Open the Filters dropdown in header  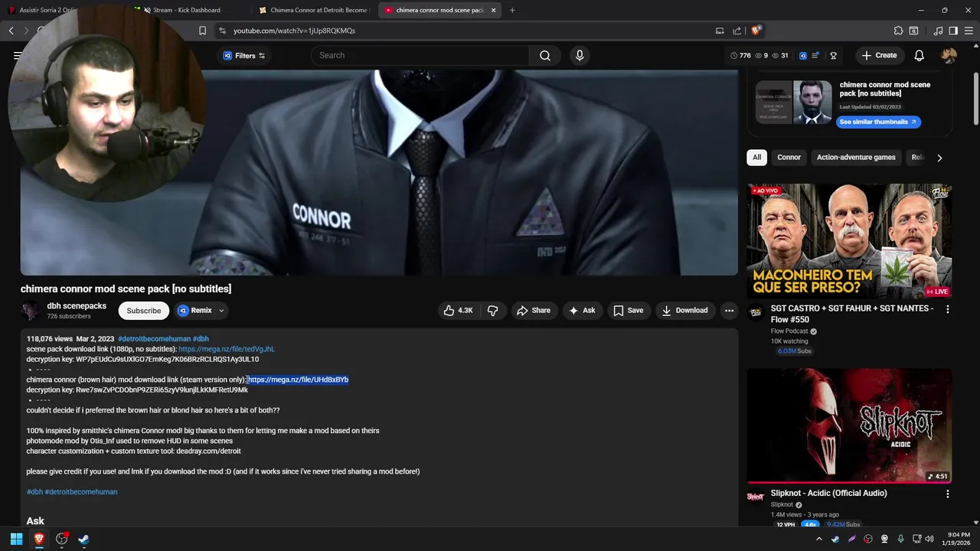(x=243, y=55)
